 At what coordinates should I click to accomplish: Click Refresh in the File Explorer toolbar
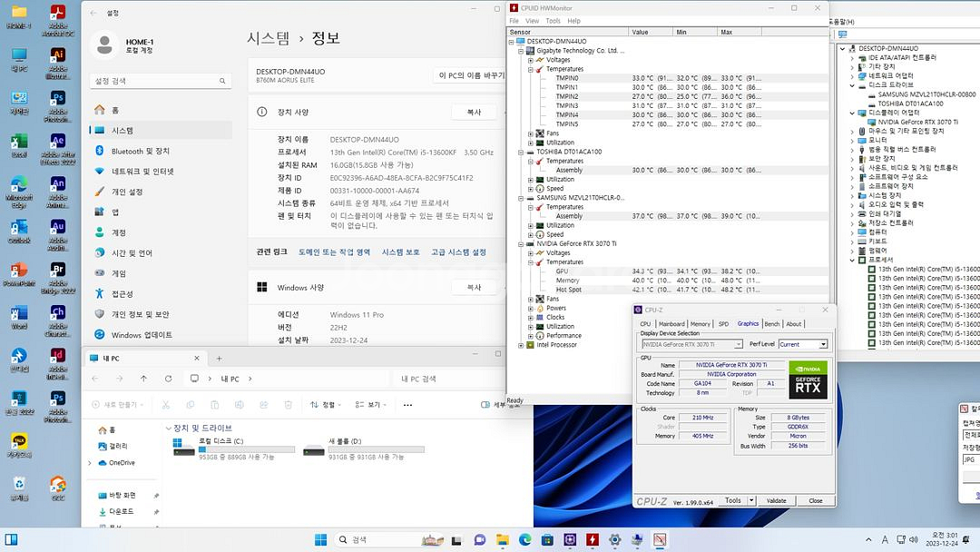168,379
